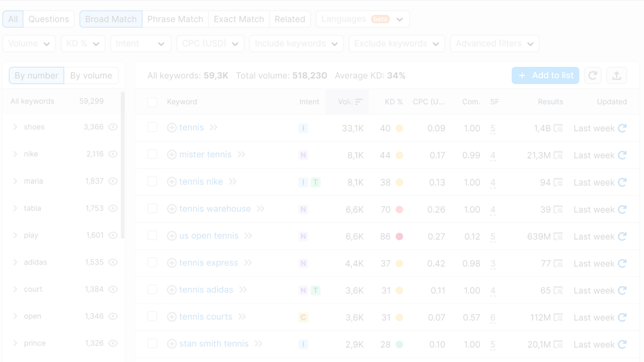
Task: Click the sidebar vertical scrollbar
Action: pyautogui.click(x=123, y=165)
